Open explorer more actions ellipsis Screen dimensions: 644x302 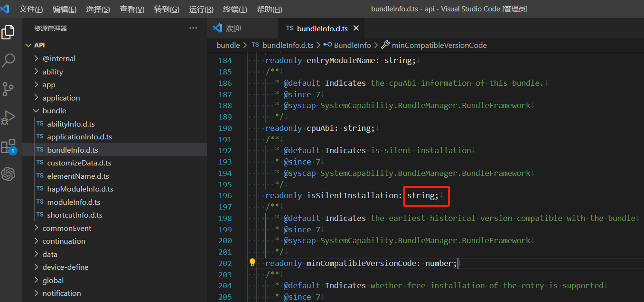193,28
